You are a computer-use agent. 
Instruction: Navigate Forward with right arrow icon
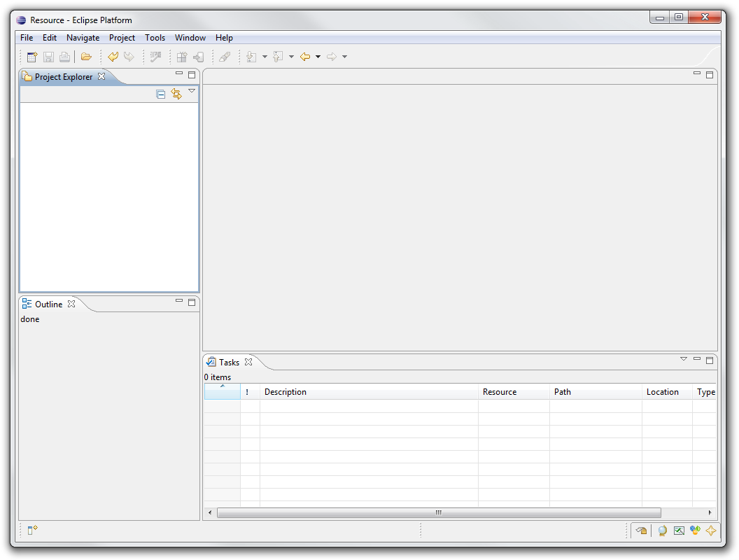(x=332, y=57)
